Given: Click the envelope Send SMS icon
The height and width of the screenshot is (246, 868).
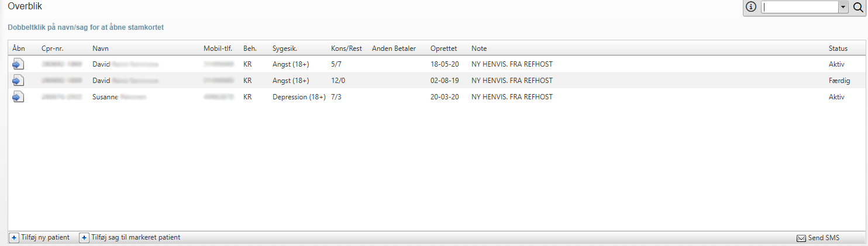Looking at the screenshot, I should point(801,238).
